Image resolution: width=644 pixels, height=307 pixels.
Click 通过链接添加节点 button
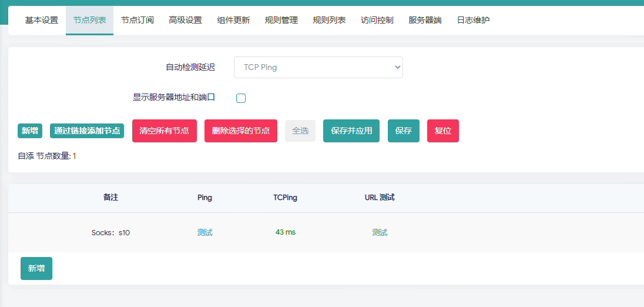(x=87, y=131)
